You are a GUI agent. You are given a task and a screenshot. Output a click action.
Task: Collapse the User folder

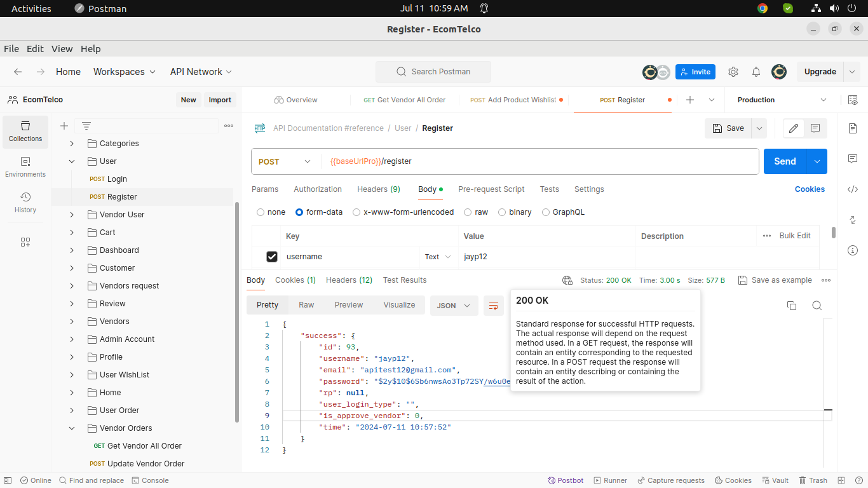[x=72, y=161]
